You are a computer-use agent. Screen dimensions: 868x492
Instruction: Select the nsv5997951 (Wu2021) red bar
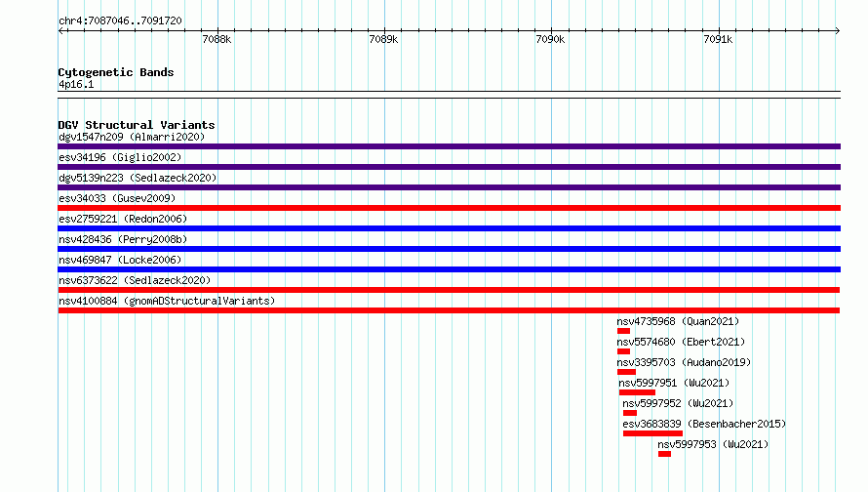coord(637,392)
